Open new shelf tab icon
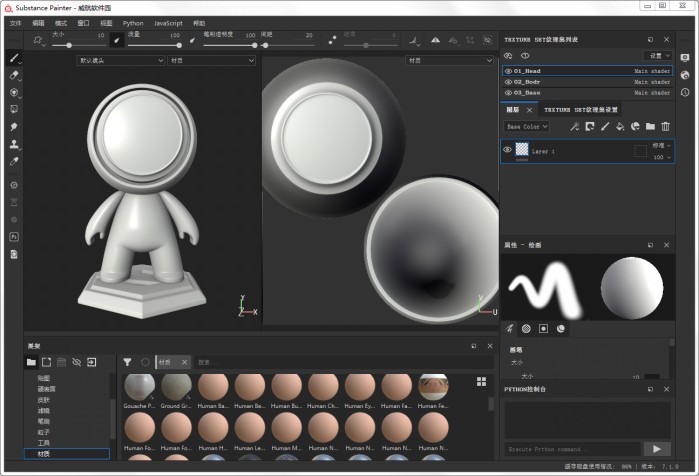The width and height of the screenshot is (699, 476). coord(46,362)
